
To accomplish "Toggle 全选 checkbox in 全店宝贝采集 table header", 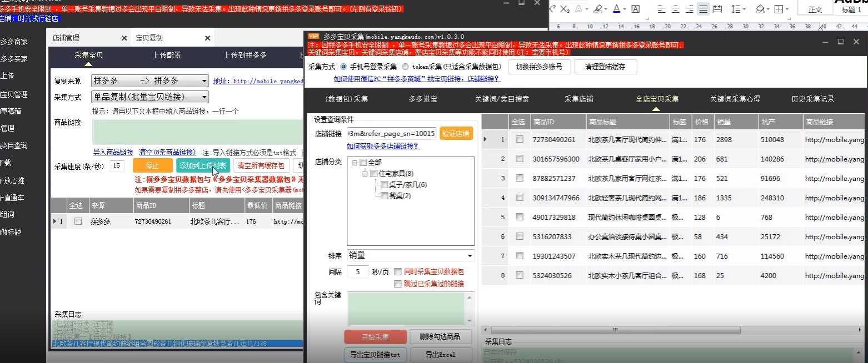I will coord(519,122).
